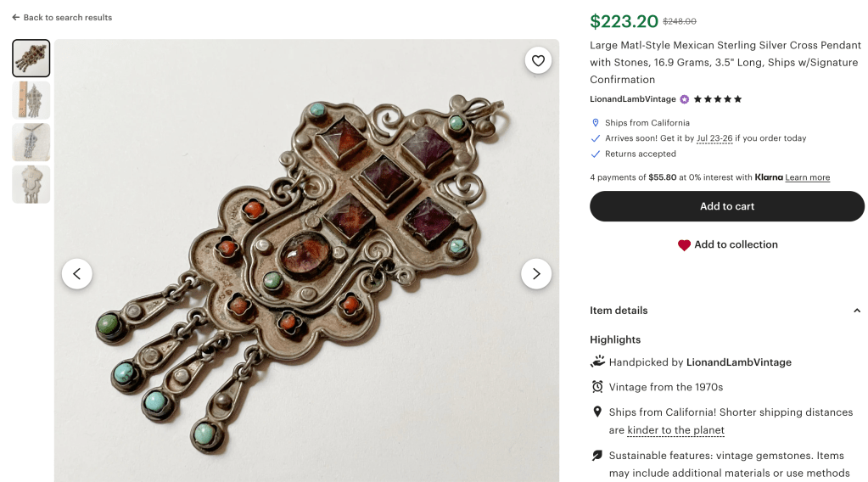The image size is (868, 482).
Task: Collapse the Item details section
Action: click(856, 311)
